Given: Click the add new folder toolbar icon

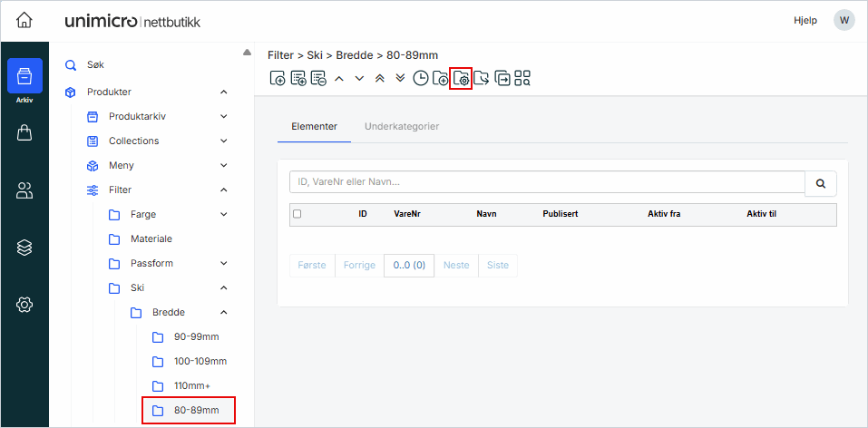Looking at the screenshot, I should (440, 78).
